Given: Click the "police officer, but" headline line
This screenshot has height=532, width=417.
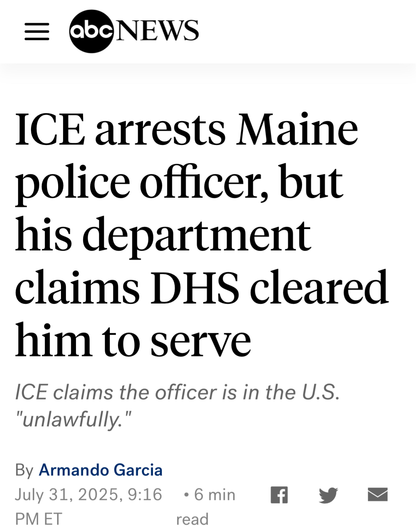Looking at the screenshot, I should tap(179, 182).
